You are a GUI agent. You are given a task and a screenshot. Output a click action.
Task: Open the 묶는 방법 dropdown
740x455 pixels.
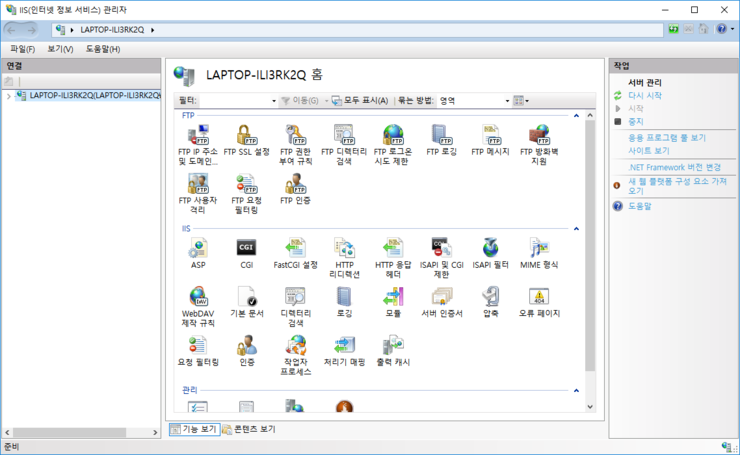tap(507, 101)
